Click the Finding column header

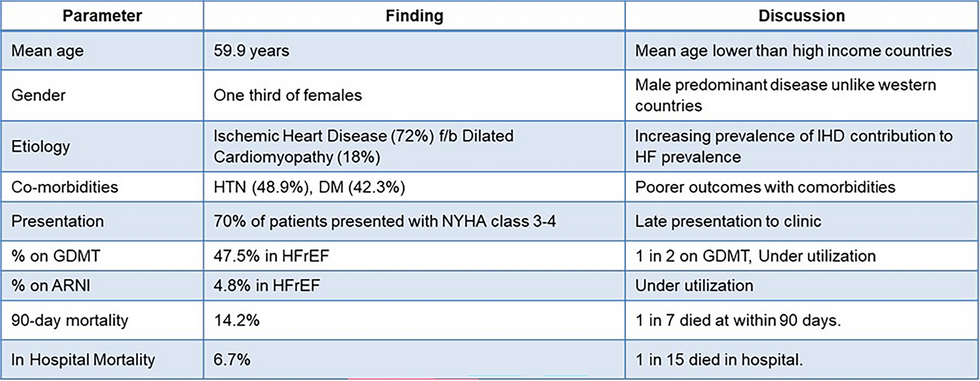click(414, 16)
